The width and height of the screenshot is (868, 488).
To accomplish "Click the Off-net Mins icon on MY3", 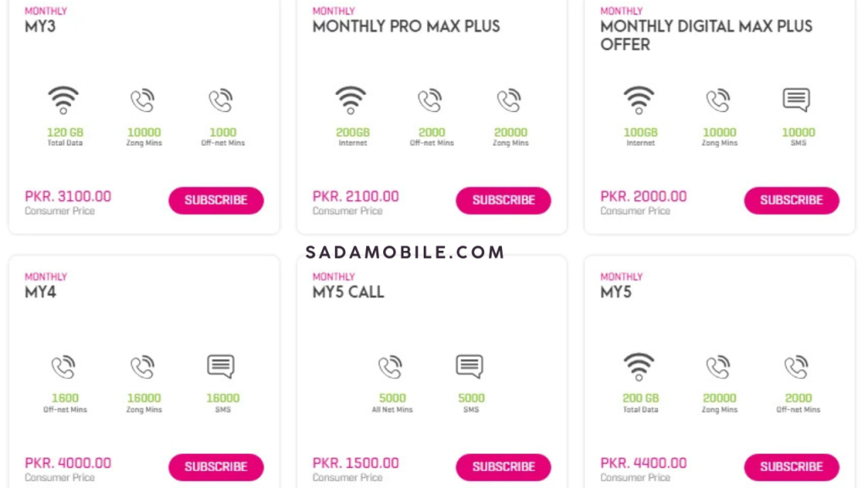I will (x=221, y=99).
